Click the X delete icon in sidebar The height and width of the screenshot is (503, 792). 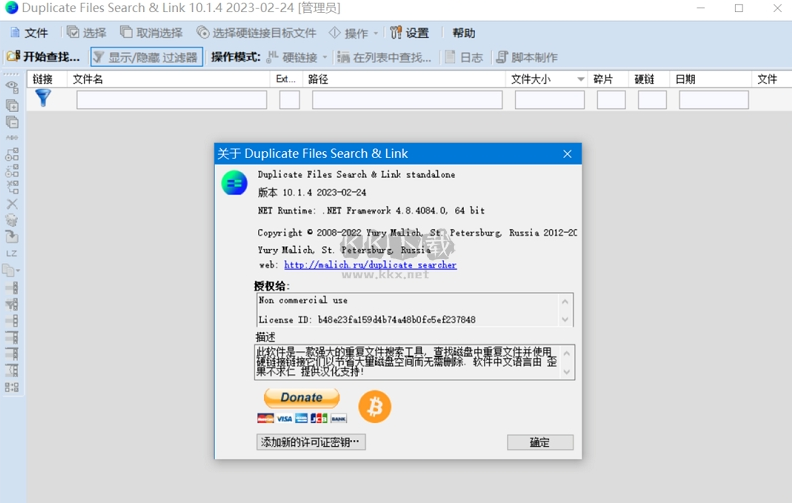[x=12, y=204]
